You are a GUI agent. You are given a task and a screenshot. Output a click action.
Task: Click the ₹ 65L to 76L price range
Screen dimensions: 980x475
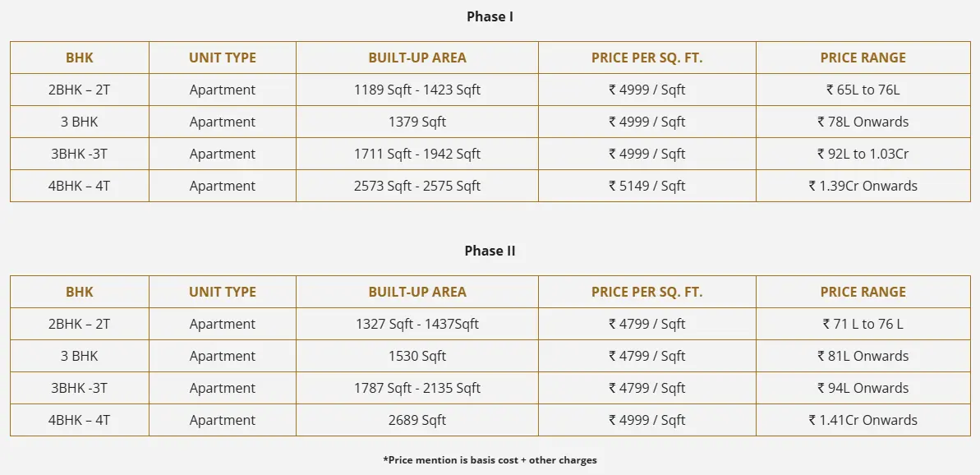click(863, 90)
